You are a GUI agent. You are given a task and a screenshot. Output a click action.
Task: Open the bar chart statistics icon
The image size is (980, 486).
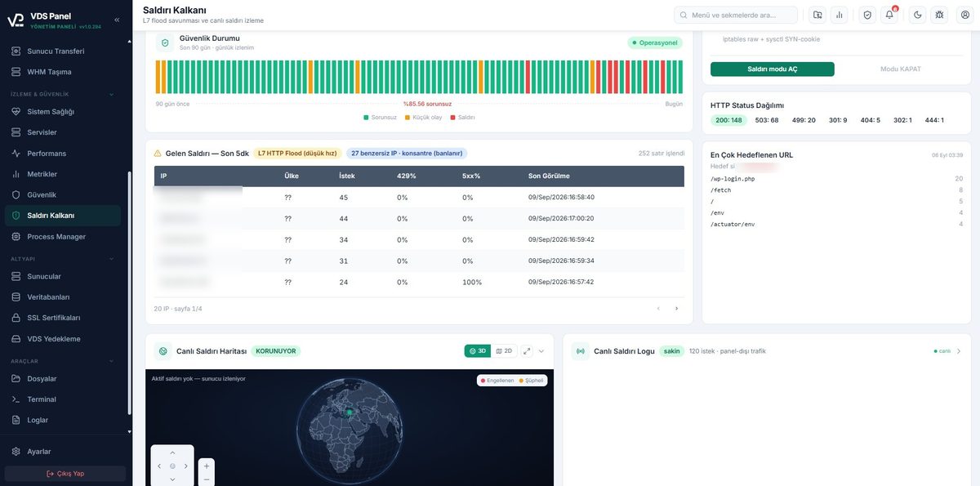[840, 15]
